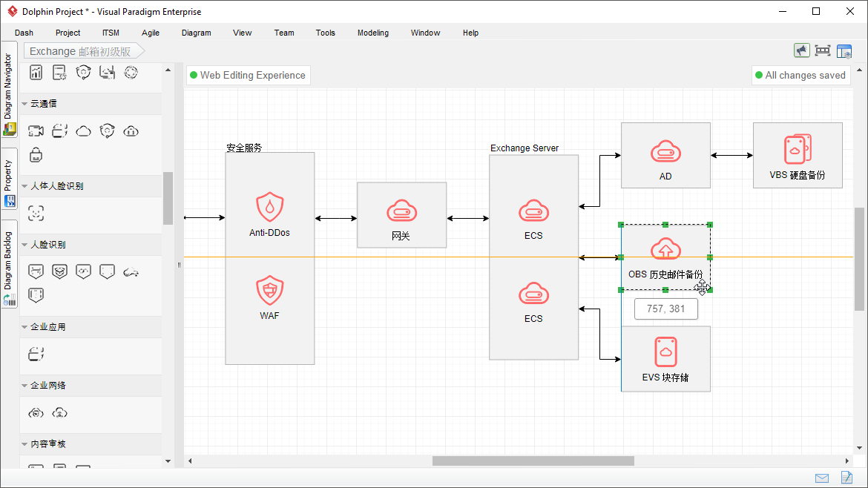Collapse the 人体人脸识别 palette section

tap(24, 186)
